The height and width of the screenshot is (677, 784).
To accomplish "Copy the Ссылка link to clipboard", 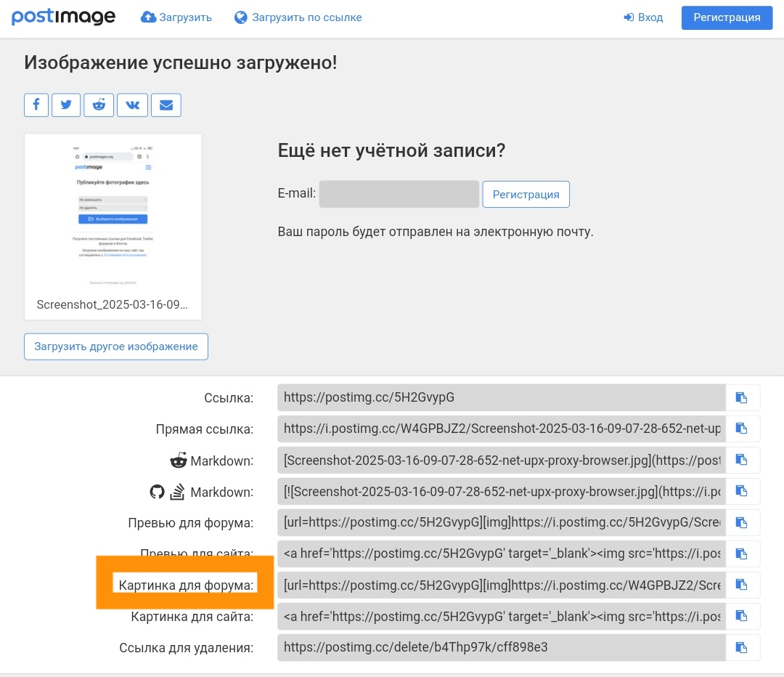I will pyautogui.click(x=741, y=397).
